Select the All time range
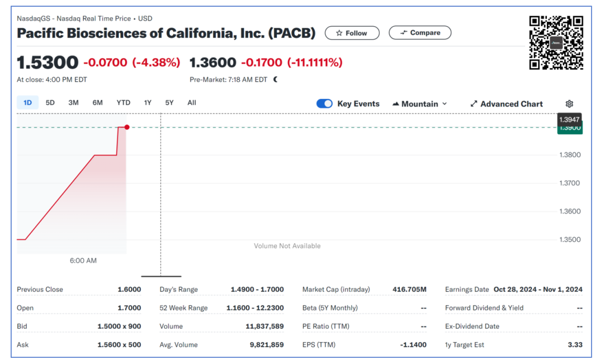The width and height of the screenshot is (604, 364). [192, 102]
